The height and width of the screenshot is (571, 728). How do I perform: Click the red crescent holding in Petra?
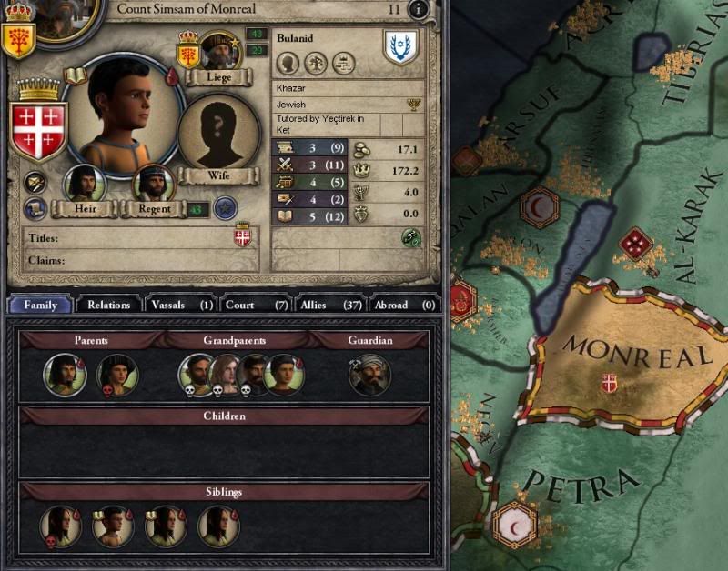514,525
